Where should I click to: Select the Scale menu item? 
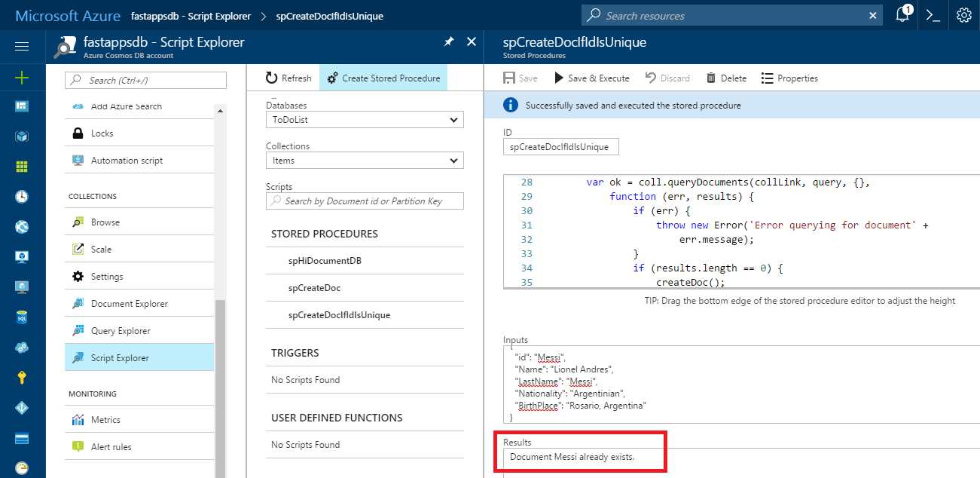[x=139, y=250]
